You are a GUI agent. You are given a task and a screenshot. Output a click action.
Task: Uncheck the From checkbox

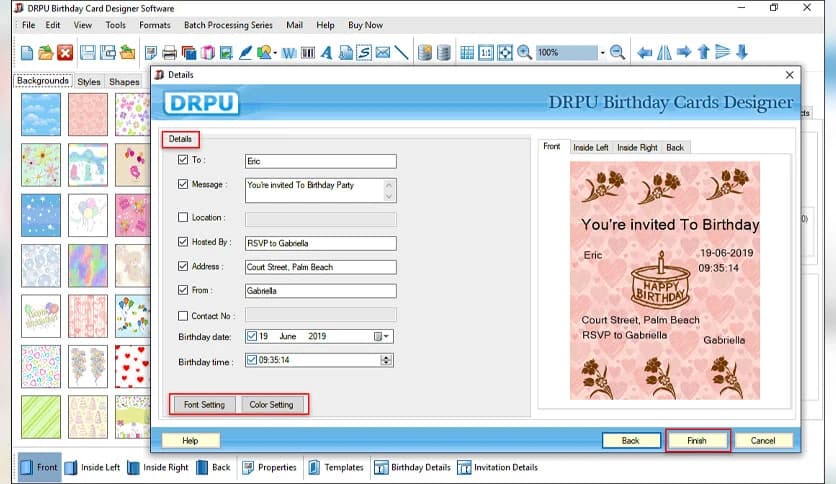point(183,290)
